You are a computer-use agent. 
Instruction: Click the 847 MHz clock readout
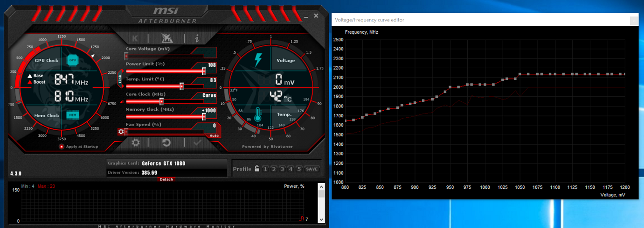pyautogui.click(x=71, y=79)
